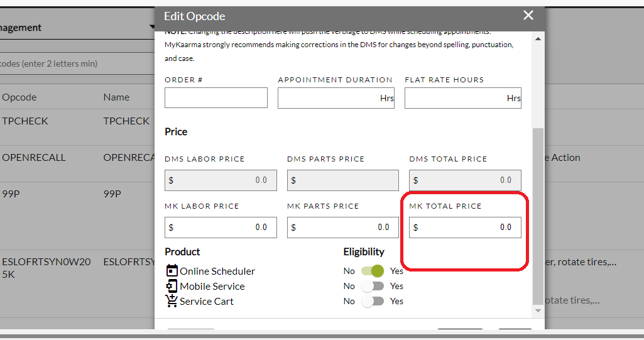This screenshot has width=644, height=340.
Task: Click the MK Labor Price field
Action: click(x=221, y=228)
